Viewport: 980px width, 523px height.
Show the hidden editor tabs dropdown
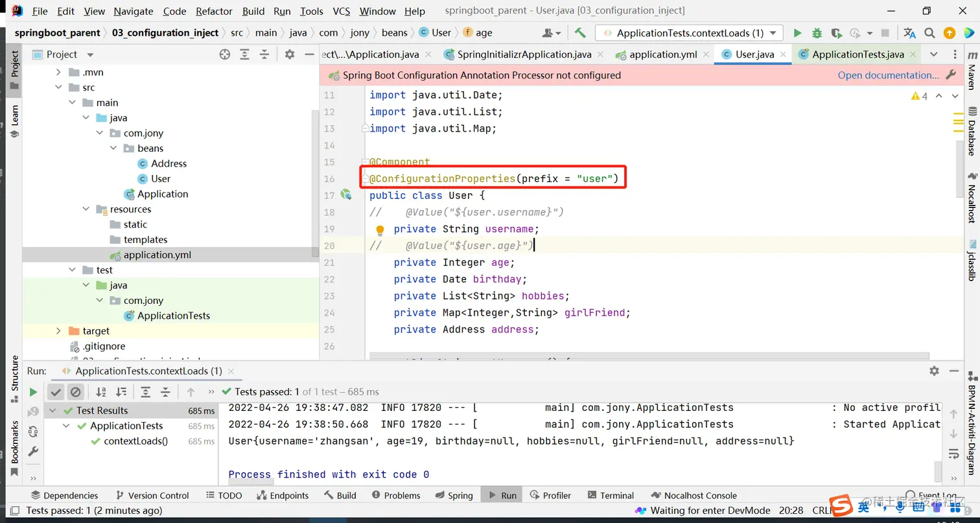pyautogui.click(x=933, y=54)
